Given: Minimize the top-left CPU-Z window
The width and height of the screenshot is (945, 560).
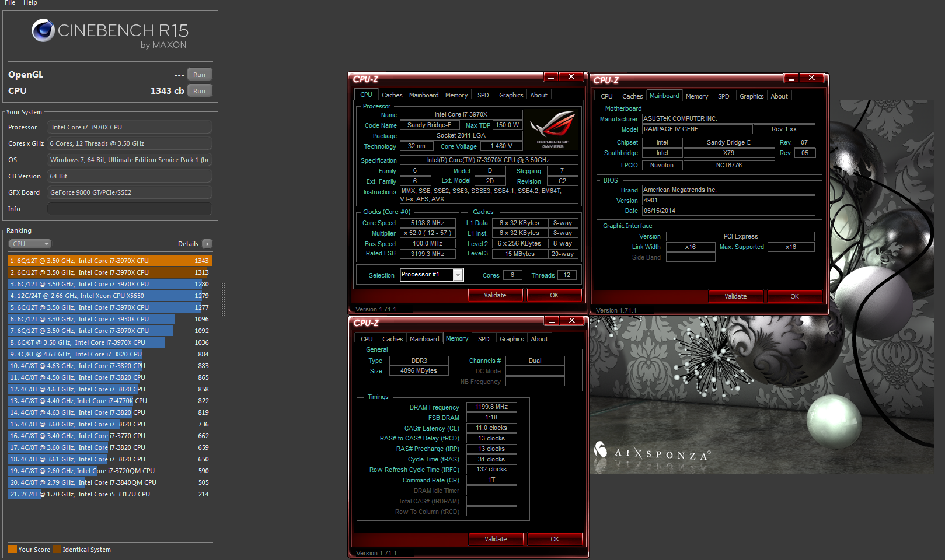Looking at the screenshot, I should pos(551,77).
